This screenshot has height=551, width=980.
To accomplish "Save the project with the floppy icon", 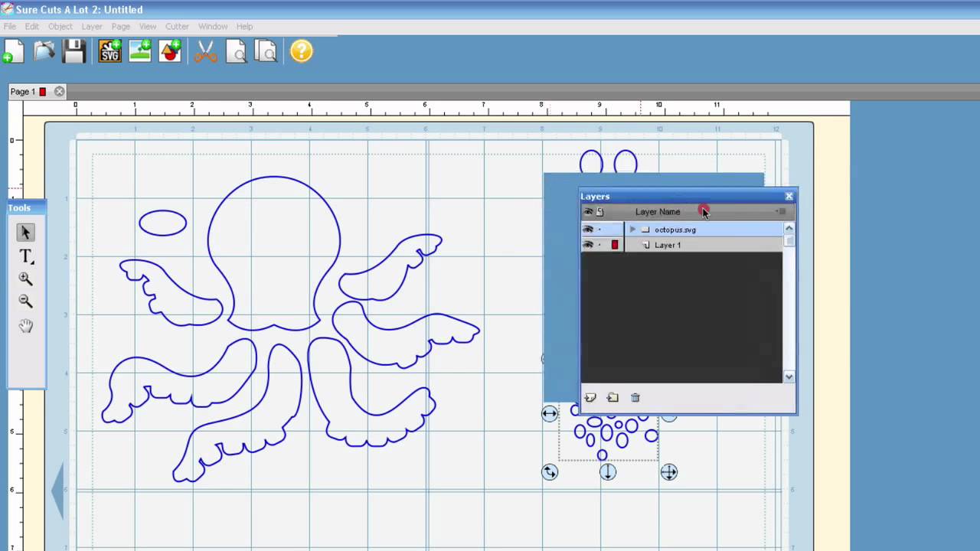I will tap(74, 51).
